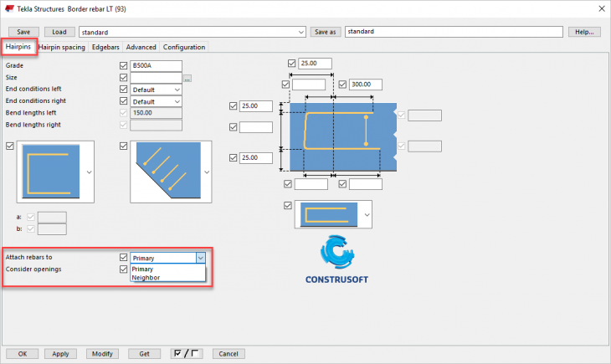611x364 pixels.
Task: Switch to the Advanced tab
Action: (x=141, y=47)
